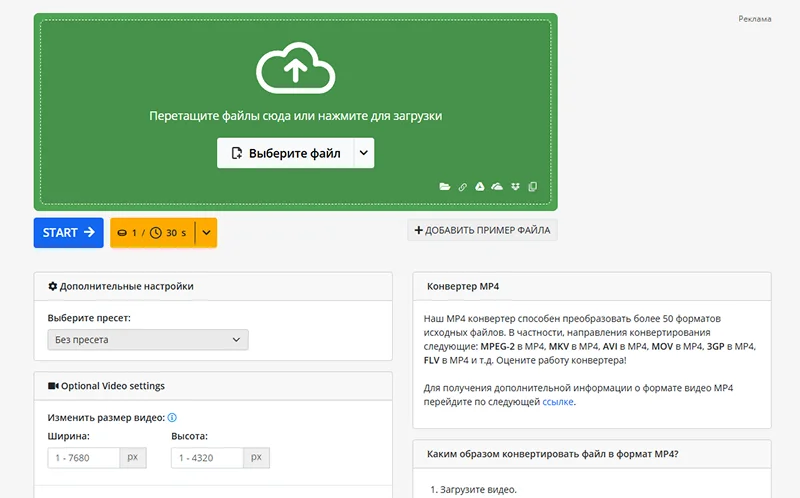Click the Дополнительные настройки heading
Screen dimensions: 800x498
coord(127,286)
